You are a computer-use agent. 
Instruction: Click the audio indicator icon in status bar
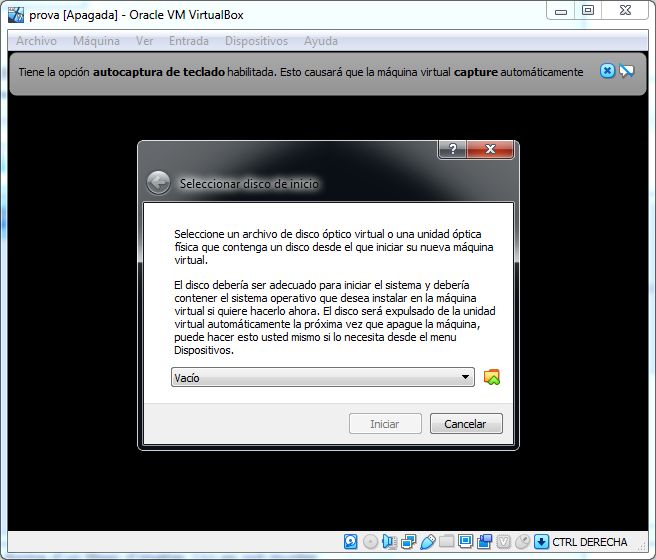coord(389,541)
